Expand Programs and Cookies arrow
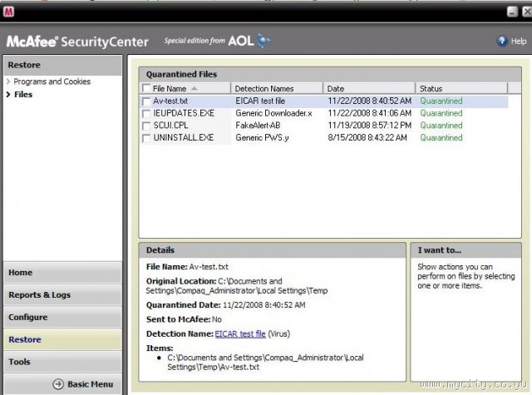532x395 pixels. click(x=8, y=81)
